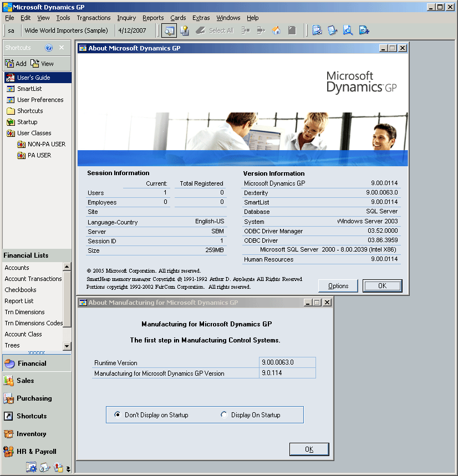Click the orange house Home toolbar icon
The height and width of the screenshot is (476, 458).
tap(276, 30)
